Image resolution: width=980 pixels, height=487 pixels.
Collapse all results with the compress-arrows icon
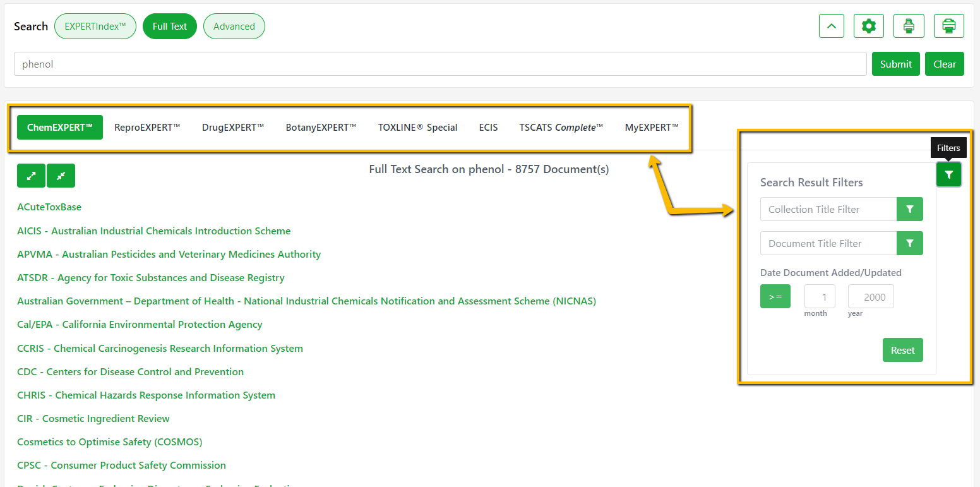[x=61, y=176]
